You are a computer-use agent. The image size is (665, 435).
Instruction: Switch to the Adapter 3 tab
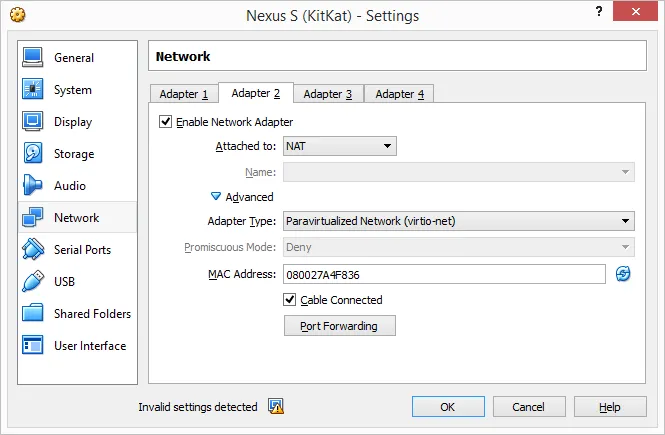[x=328, y=94]
